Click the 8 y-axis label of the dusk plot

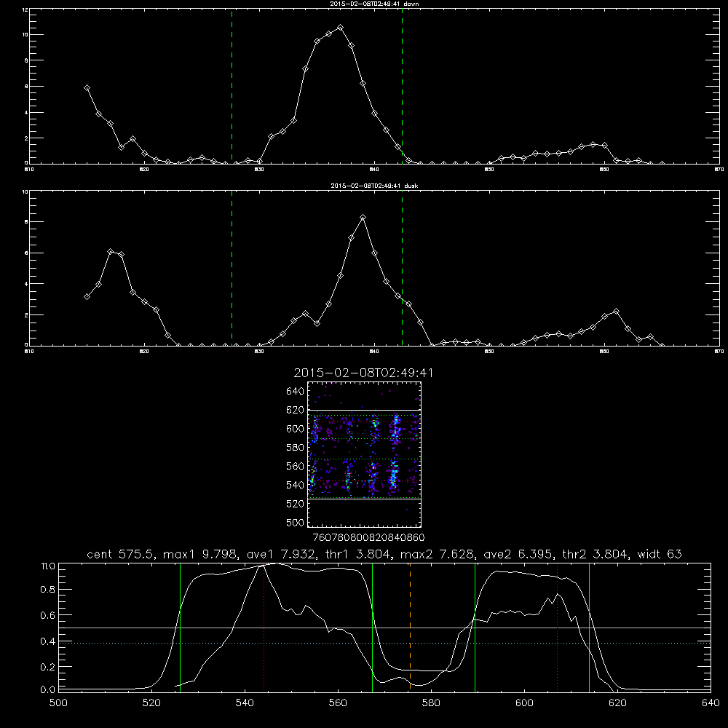click(x=26, y=222)
